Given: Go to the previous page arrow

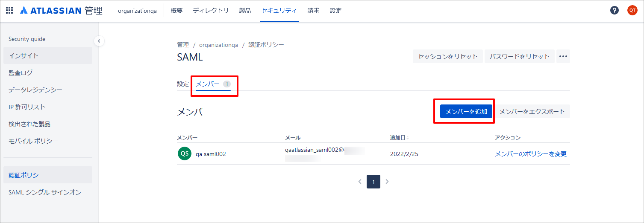Looking at the screenshot, I should tap(360, 182).
